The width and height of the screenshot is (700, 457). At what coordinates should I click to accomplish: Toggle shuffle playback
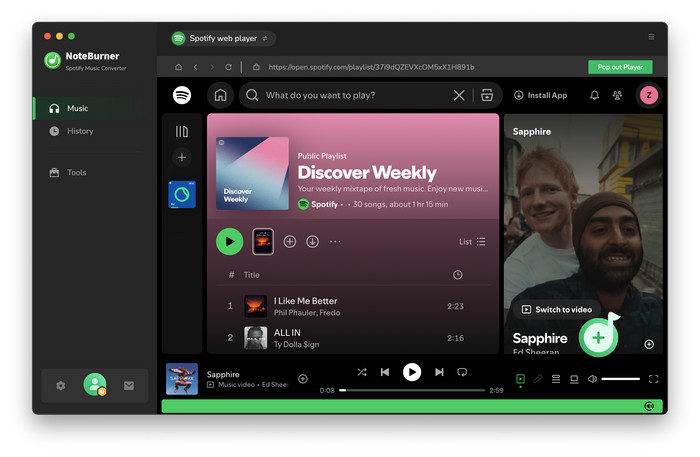point(362,372)
